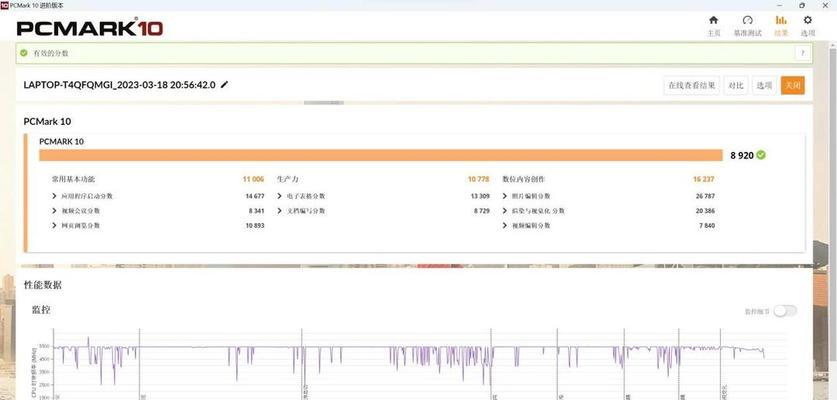Click the 性能数据 (Performance data) heading
Image resolution: width=837 pixels, height=400 pixels.
point(43,285)
